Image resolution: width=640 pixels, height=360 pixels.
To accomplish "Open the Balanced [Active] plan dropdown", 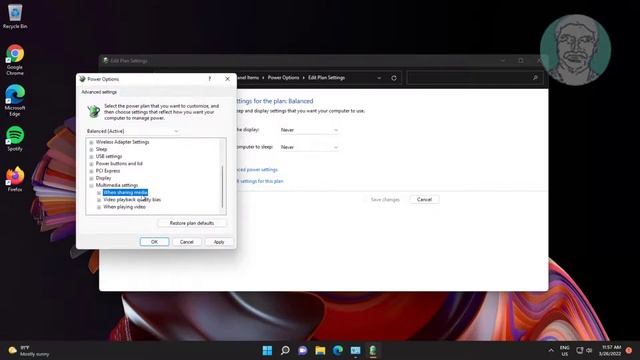I will [x=133, y=131].
